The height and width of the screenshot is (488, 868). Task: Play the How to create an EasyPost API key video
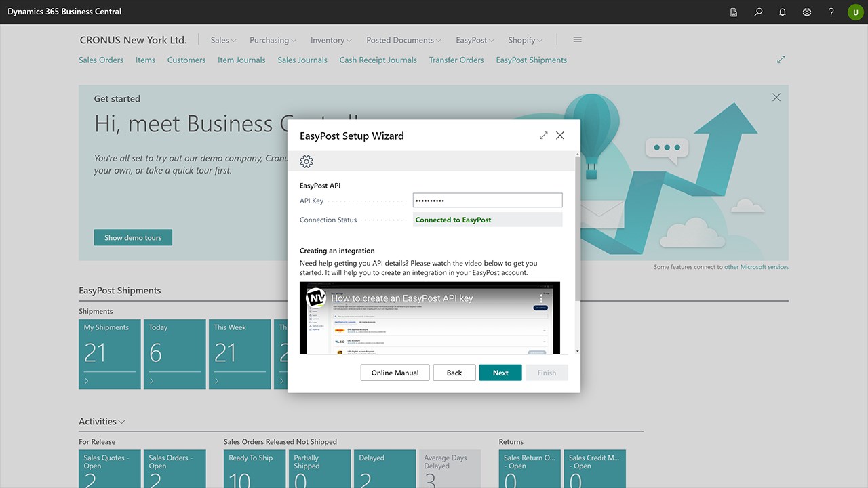pos(430,319)
